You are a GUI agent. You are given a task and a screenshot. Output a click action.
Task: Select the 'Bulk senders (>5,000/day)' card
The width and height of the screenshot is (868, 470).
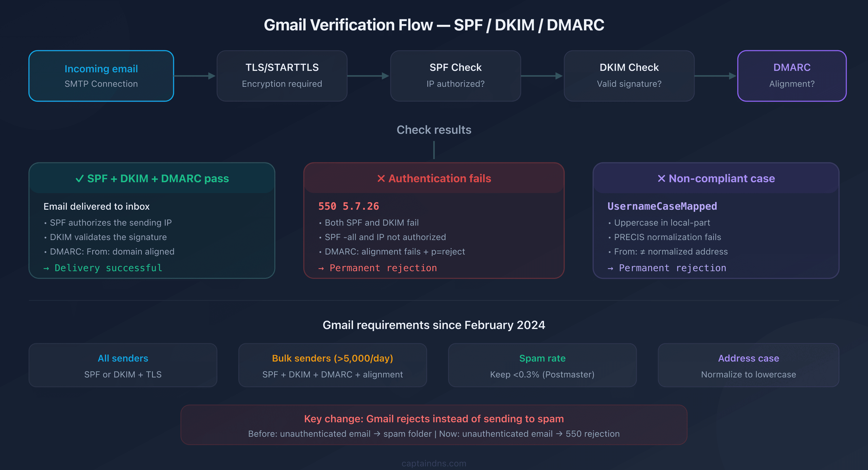click(x=332, y=365)
